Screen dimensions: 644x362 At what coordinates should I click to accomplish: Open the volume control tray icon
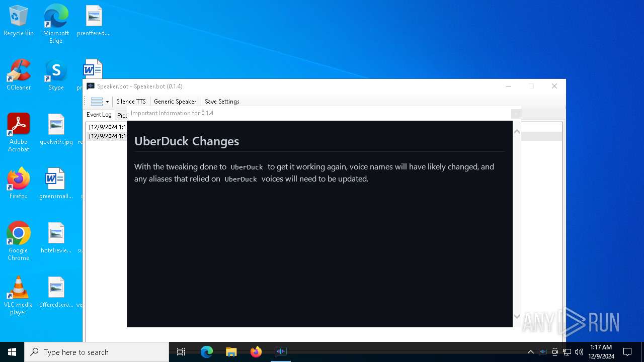tap(579, 352)
